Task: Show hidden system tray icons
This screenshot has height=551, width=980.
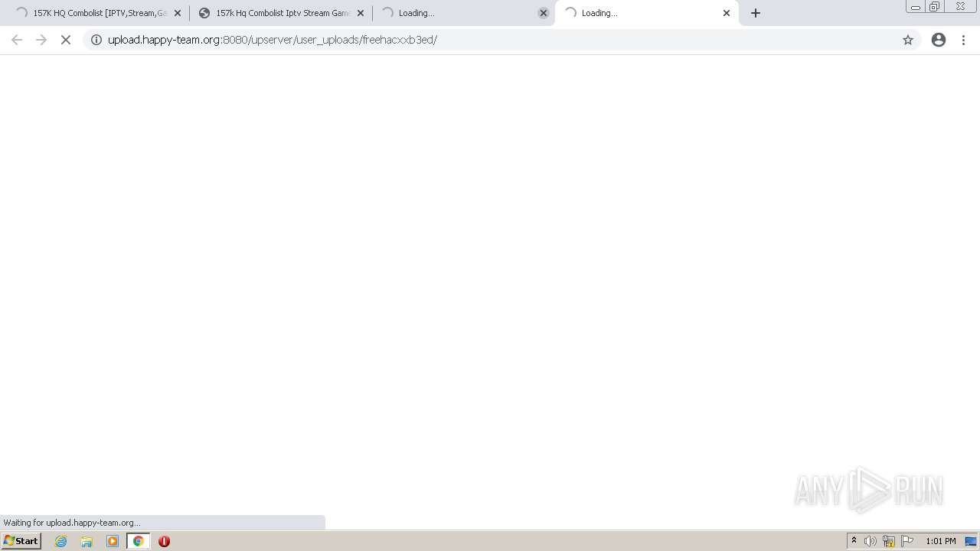Action: pyautogui.click(x=854, y=541)
